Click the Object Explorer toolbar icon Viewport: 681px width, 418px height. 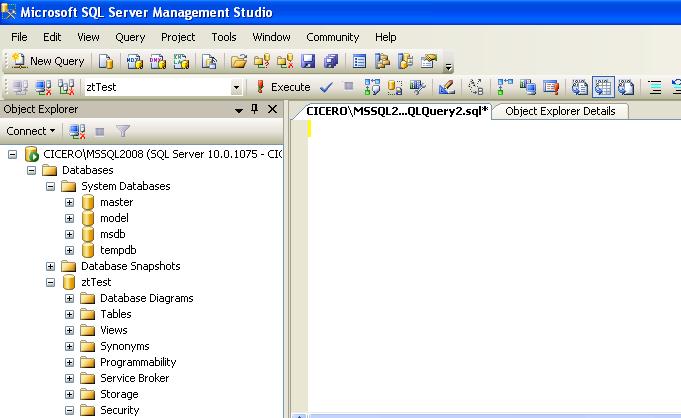[x=382, y=61]
